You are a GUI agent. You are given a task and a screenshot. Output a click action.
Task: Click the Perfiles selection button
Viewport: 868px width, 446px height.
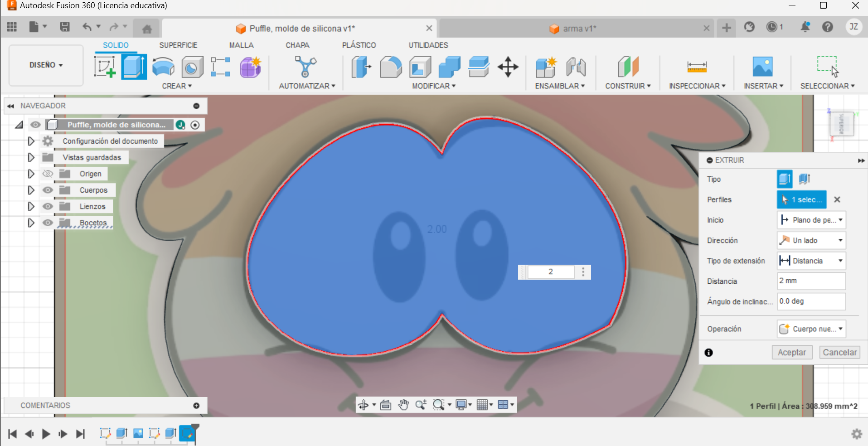802,199
